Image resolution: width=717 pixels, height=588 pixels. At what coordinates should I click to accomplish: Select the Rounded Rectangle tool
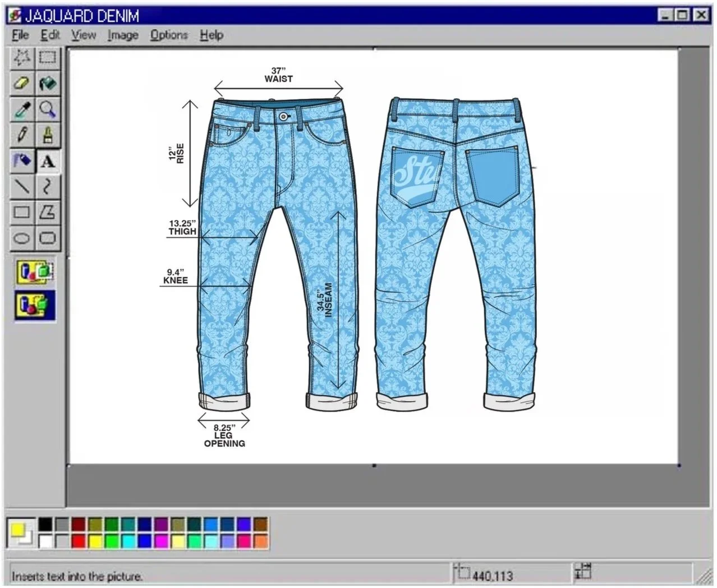[x=48, y=237]
